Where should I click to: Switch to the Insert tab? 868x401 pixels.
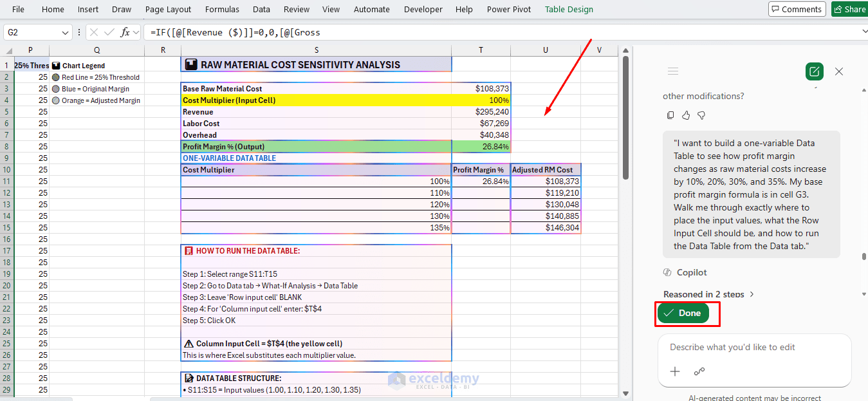(x=88, y=9)
